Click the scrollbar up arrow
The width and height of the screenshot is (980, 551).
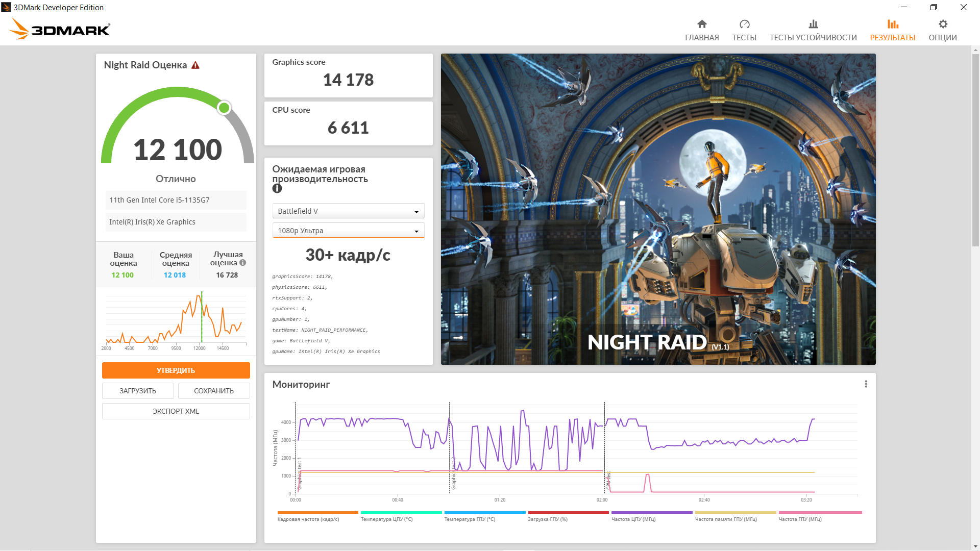975,50
